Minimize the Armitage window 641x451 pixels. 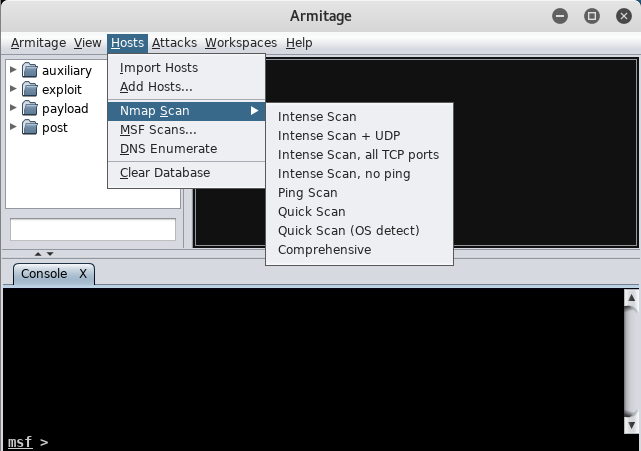coord(560,16)
